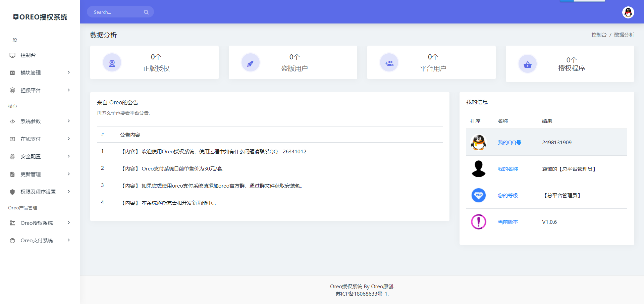Click the 我的QQ号 link

pos(509,143)
